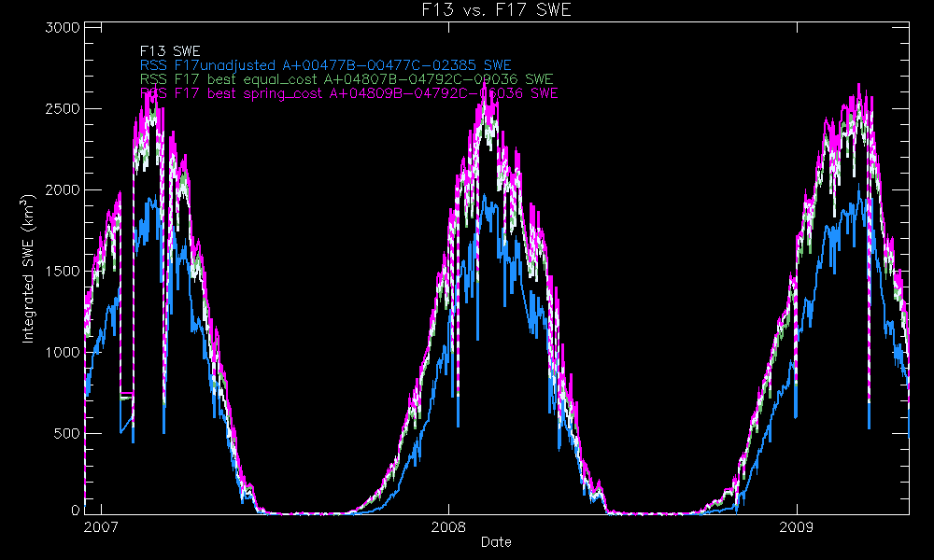The width and height of the screenshot is (934, 560).
Task: Click the 0 y-axis tick label
Action: pyautogui.click(x=75, y=511)
